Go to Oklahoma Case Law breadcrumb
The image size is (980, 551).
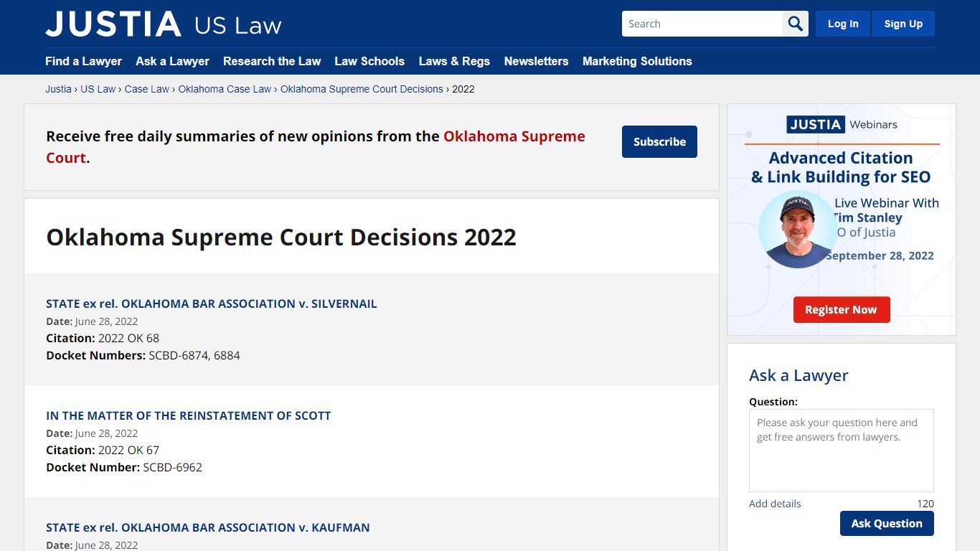tap(225, 89)
